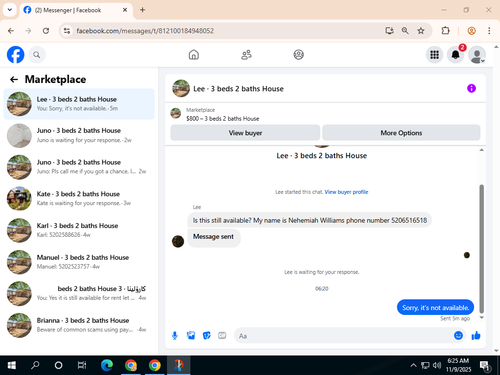Open the Windows notification center icon
Viewport: 500px width, 375px height.
(x=485, y=366)
